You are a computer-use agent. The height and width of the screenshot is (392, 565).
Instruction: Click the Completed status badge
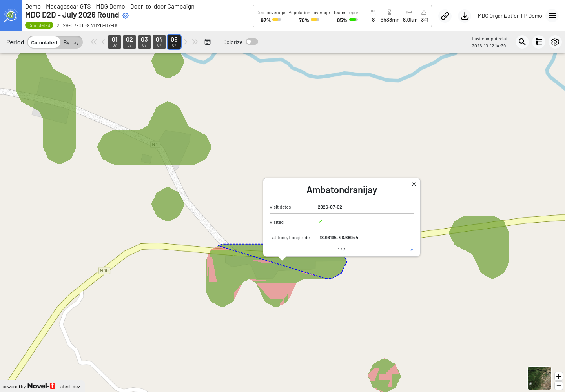click(39, 25)
